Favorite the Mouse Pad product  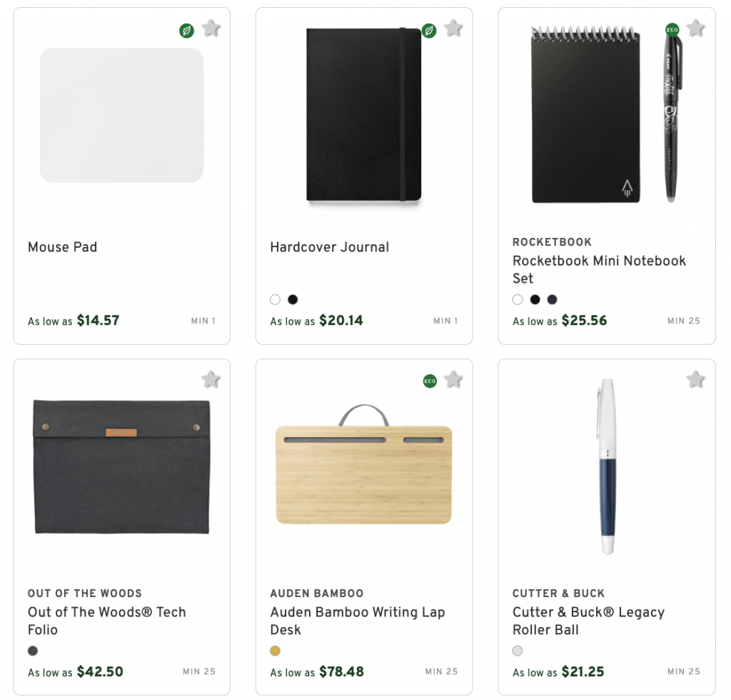click(211, 29)
